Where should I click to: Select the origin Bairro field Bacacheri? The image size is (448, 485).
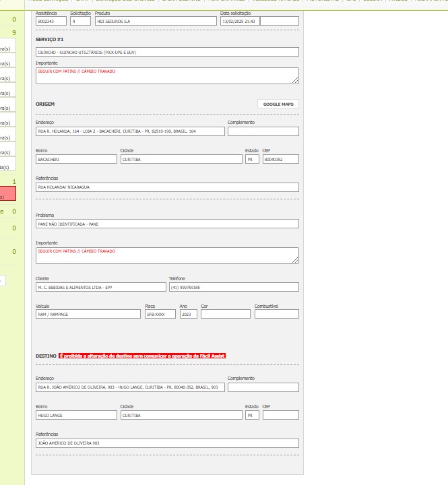point(76,160)
